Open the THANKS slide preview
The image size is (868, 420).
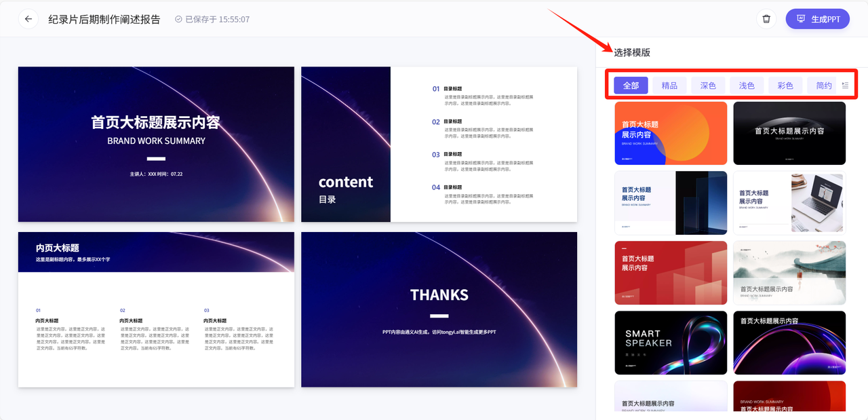[439, 309]
